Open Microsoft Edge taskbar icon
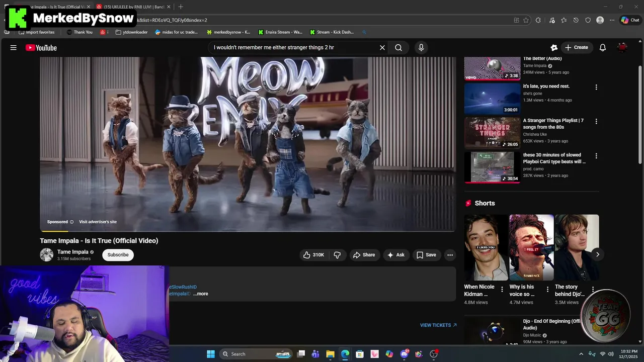This screenshot has height=362, width=644. pyautogui.click(x=345, y=354)
